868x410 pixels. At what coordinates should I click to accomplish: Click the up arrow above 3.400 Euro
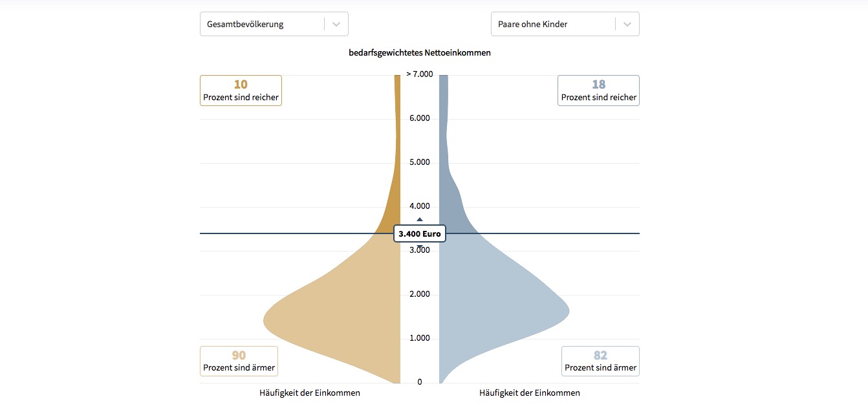(x=419, y=220)
